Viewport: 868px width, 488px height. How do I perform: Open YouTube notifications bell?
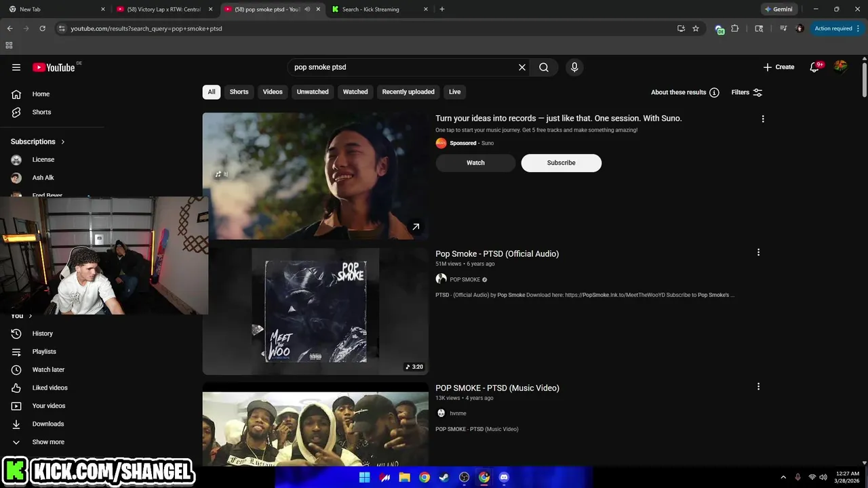tap(815, 66)
